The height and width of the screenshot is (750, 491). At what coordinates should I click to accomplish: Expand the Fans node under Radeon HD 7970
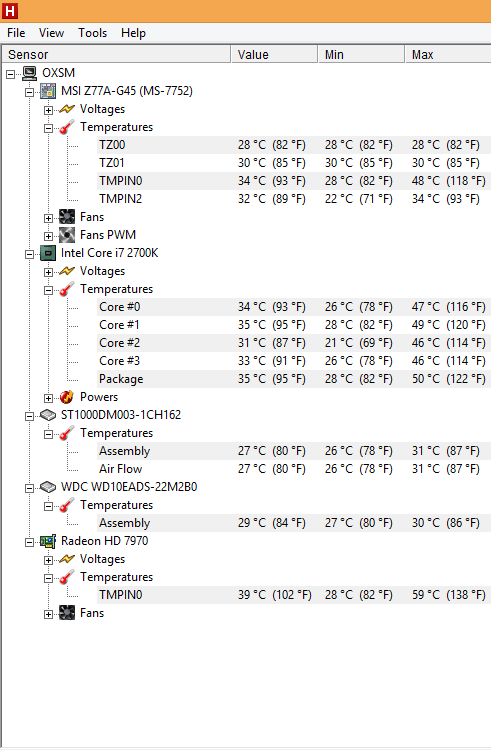click(48, 615)
